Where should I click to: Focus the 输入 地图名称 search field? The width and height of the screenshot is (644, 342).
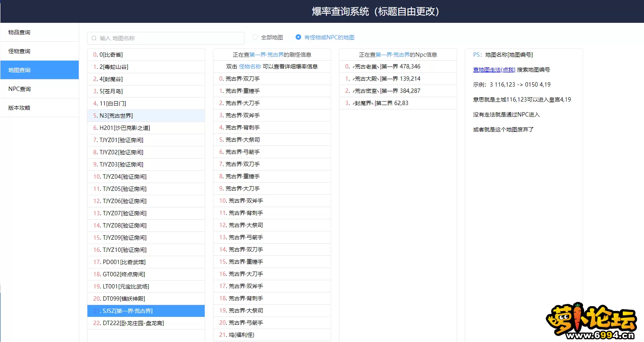166,38
